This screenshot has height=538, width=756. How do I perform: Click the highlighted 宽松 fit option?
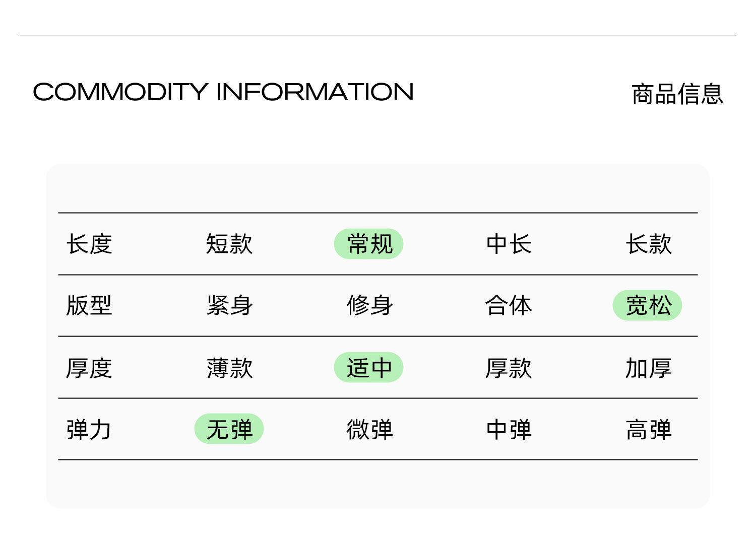(648, 306)
